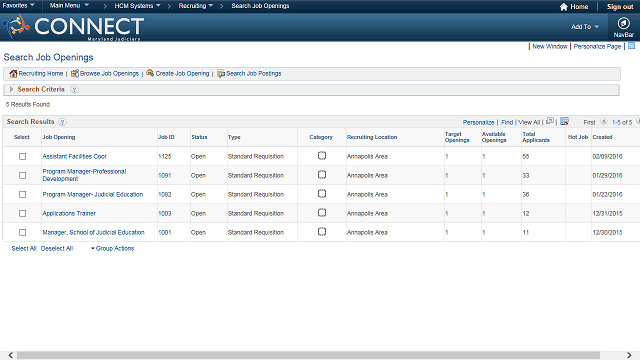
Task: Click the '02/03/2016' created date cell
Action: [x=607, y=156]
